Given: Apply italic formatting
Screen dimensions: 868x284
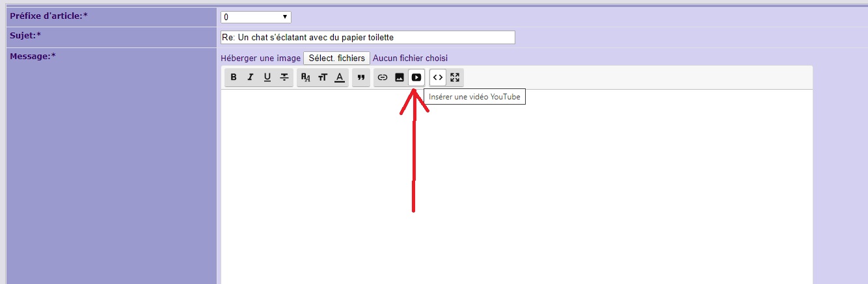Looking at the screenshot, I should 251,77.
